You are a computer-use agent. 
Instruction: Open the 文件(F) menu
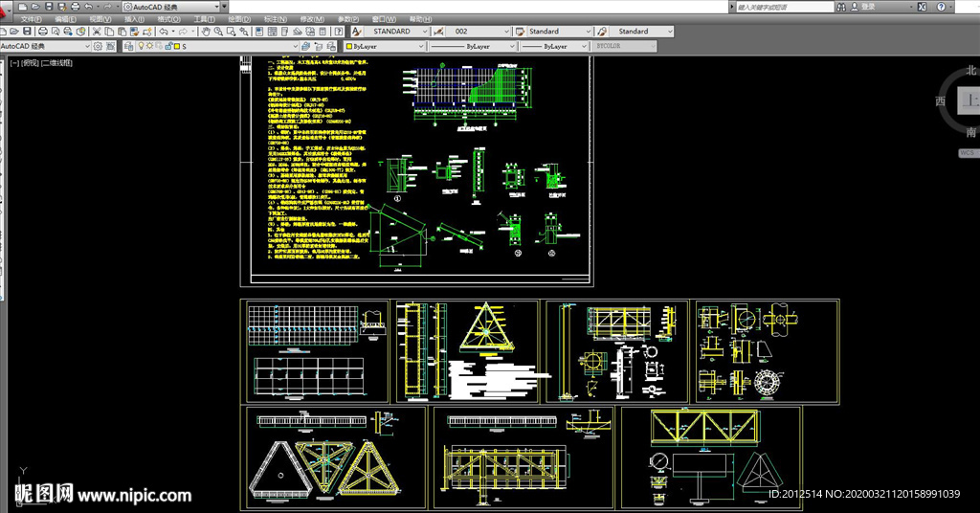[x=32, y=19]
